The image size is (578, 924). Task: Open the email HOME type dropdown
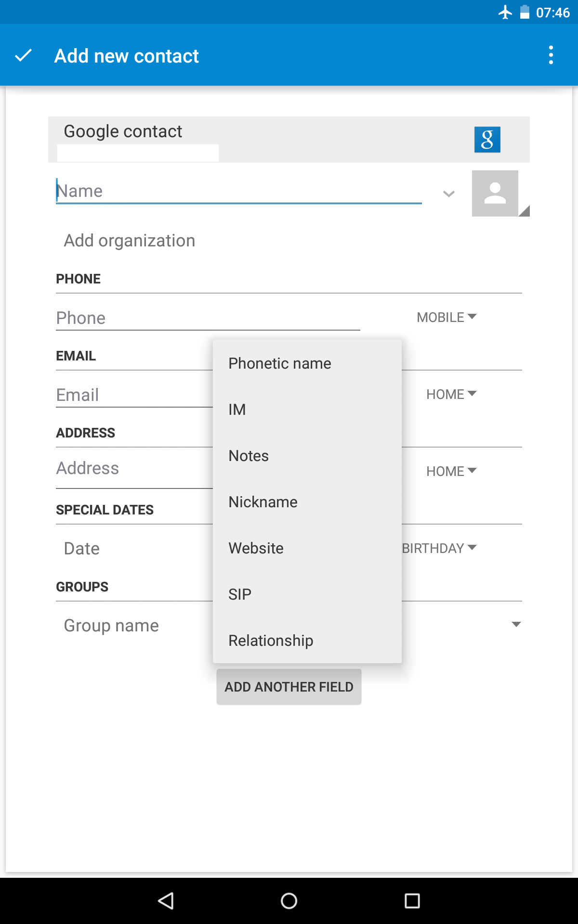(x=451, y=395)
